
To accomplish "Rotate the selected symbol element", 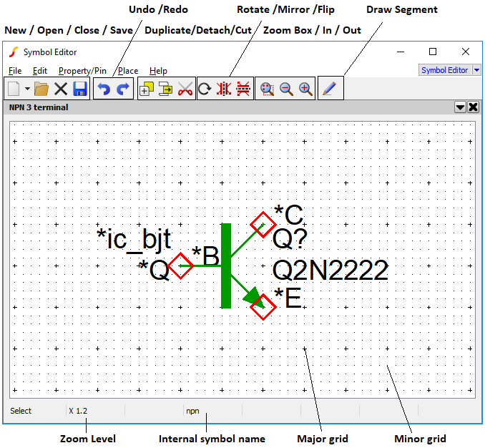I will (x=205, y=89).
